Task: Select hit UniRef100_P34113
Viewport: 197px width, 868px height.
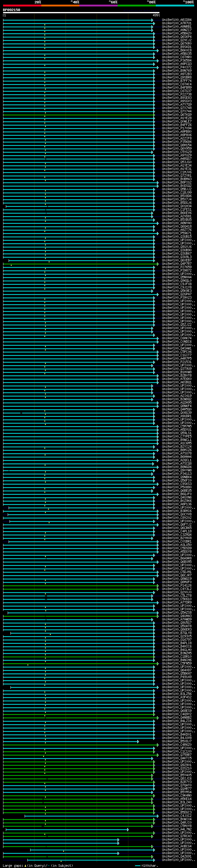Action: point(176,474)
